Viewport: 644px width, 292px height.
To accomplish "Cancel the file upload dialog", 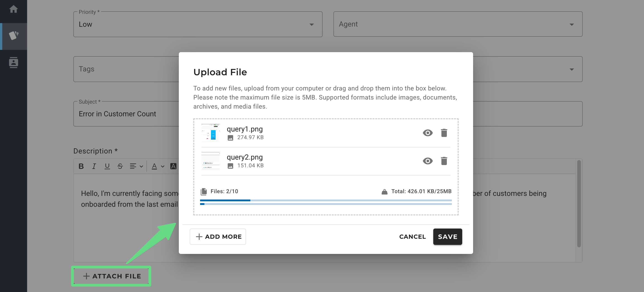I will click(412, 237).
